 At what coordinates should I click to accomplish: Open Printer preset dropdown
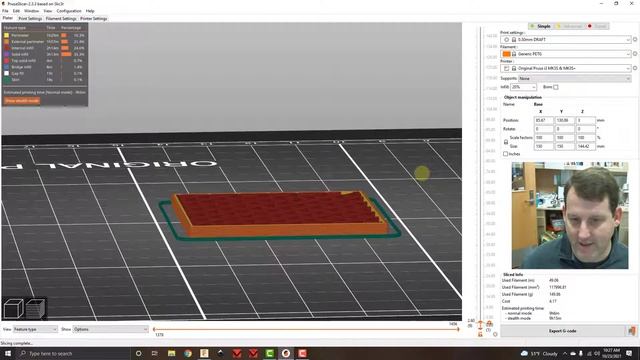566,68
